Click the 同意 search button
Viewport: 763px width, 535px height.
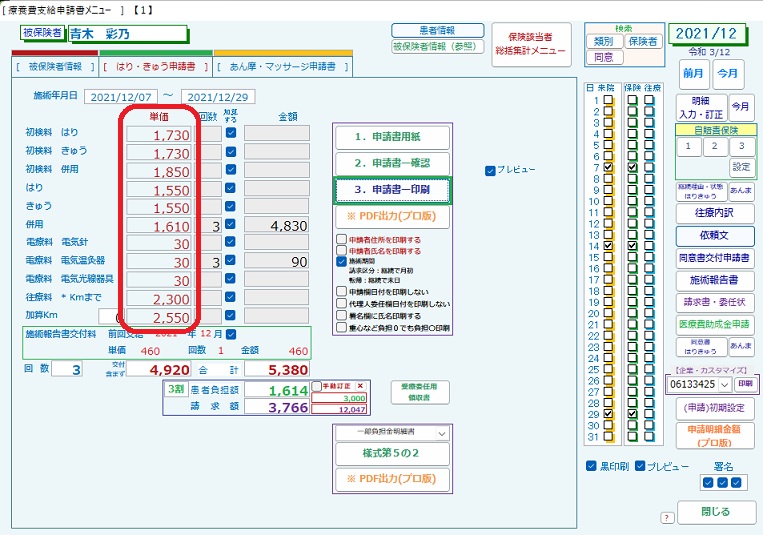(603, 57)
